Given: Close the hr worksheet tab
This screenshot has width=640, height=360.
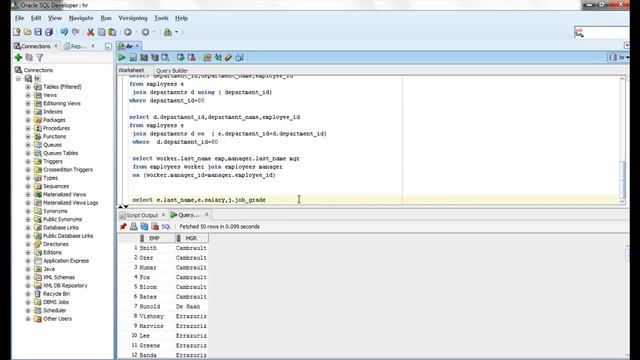Looking at the screenshot, I should (138, 46).
